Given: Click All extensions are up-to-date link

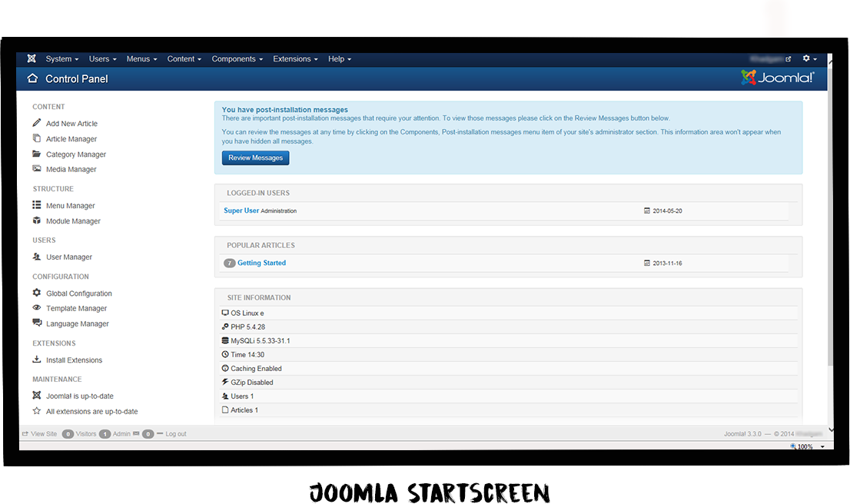Looking at the screenshot, I should click(91, 411).
